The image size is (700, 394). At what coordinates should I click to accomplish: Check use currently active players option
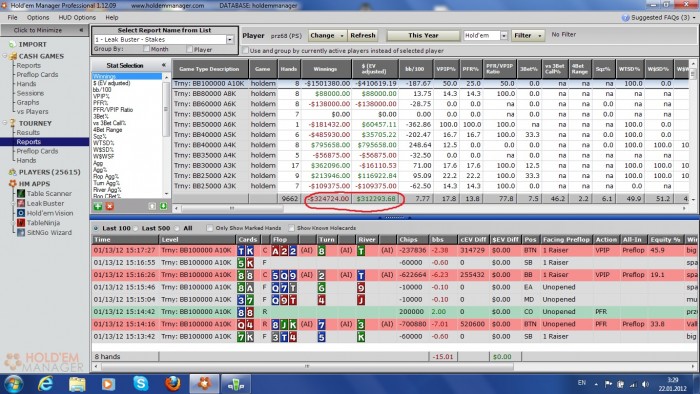245,50
